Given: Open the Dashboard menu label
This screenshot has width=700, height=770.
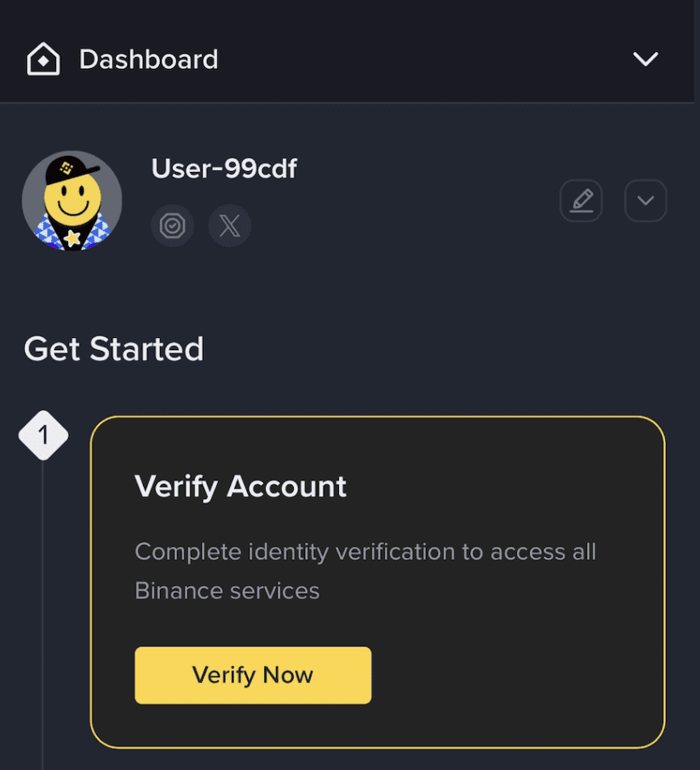Looking at the screenshot, I should click(x=148, y=60).
